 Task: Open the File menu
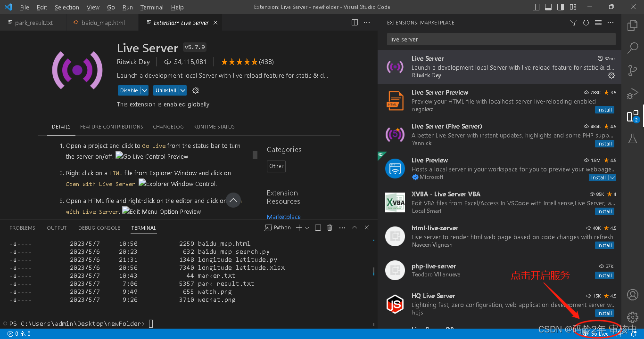(x=25, y=7)
